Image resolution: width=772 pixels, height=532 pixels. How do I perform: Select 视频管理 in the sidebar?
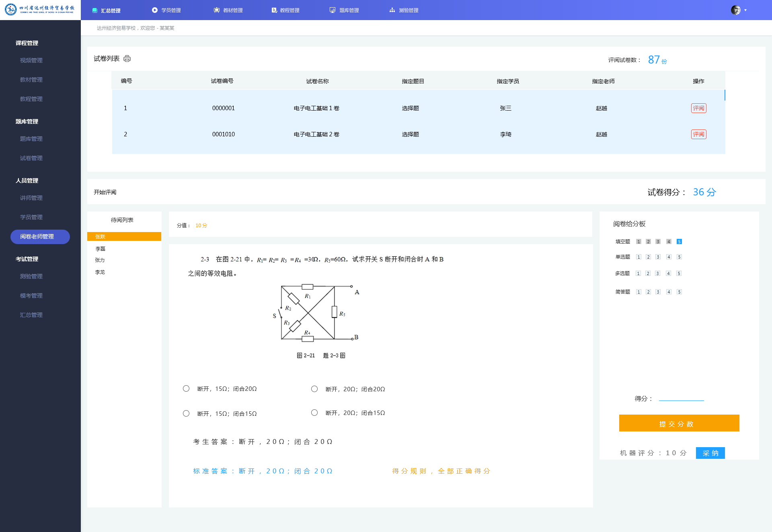pos(31,60)
